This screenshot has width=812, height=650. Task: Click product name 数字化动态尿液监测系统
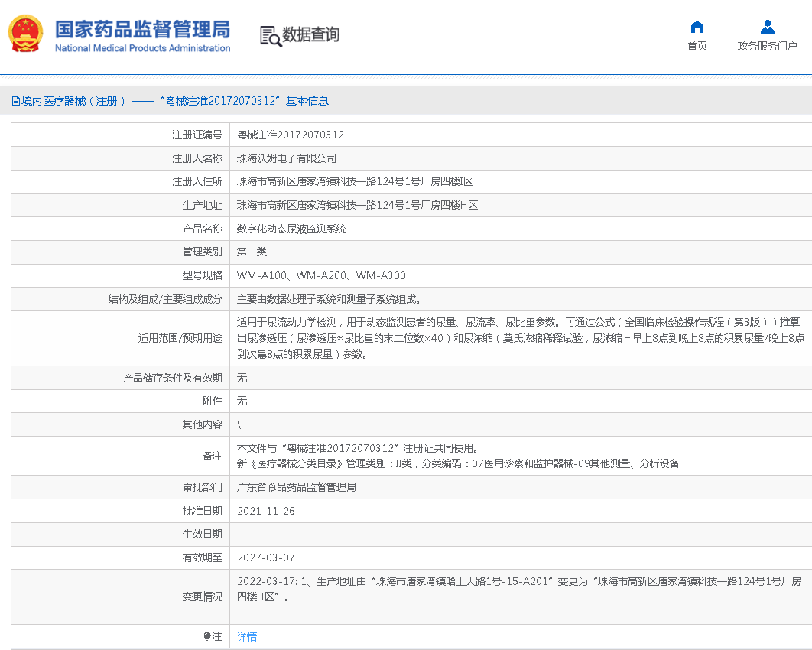click(x=291, y=229)
